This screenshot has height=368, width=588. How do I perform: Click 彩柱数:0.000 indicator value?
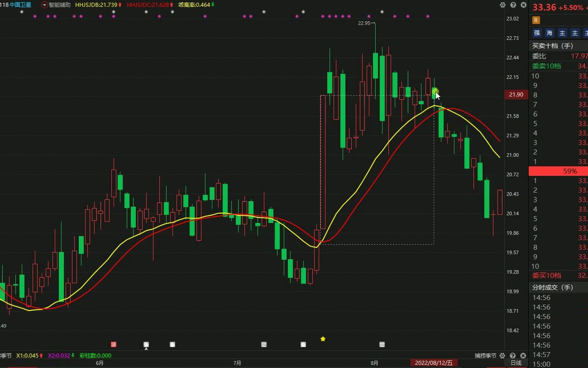click(x=95, y=356)
